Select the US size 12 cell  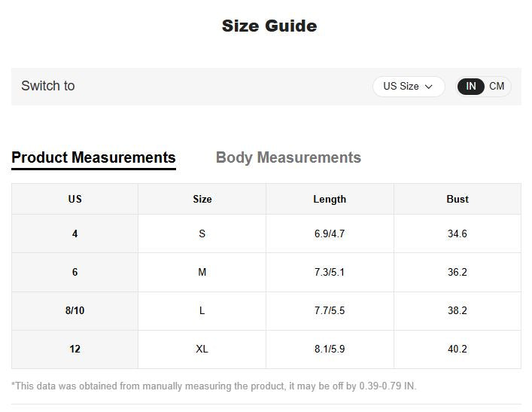pyautogui.click(x=74, y=349)
